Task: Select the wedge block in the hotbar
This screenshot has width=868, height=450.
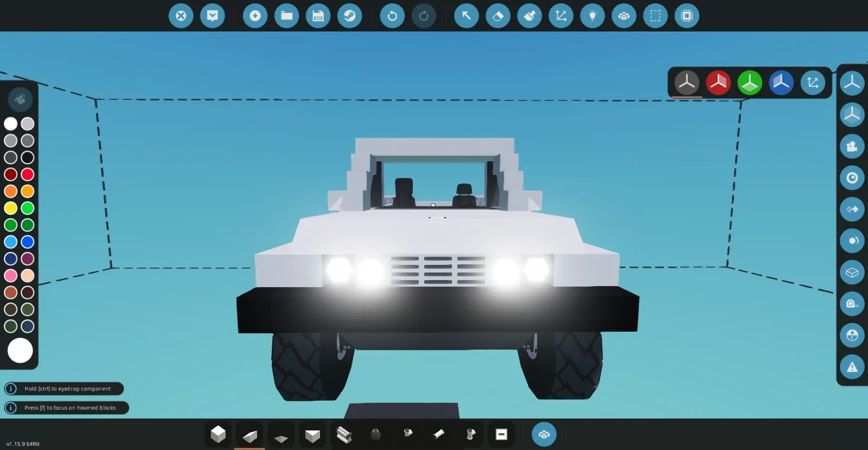Action: pyautogui.click(x=250, y=435)
